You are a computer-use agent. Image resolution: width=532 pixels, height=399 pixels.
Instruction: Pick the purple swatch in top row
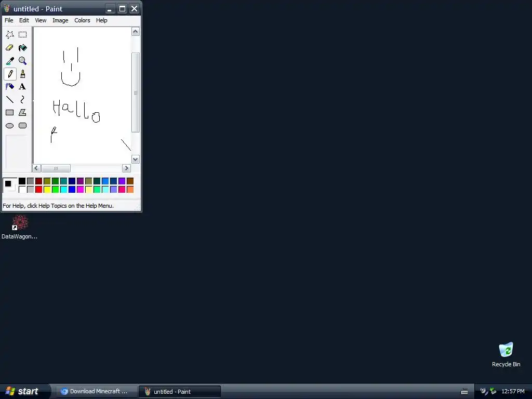[x=81, y=181]
